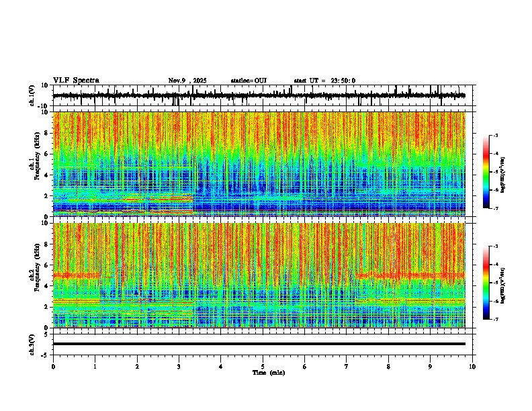This screenshot has height=411, width=532.
Task: Click the "station=OUI" label
Action: coord(249,81)
